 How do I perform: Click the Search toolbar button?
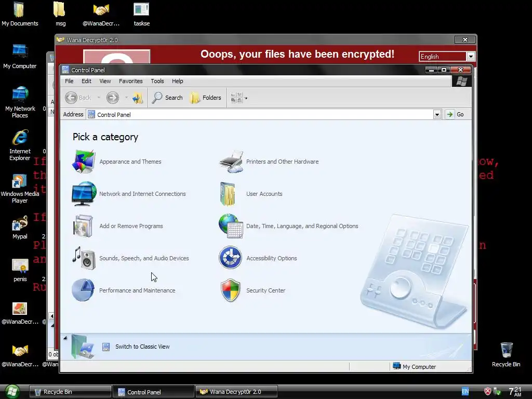[x=167, y=98]
